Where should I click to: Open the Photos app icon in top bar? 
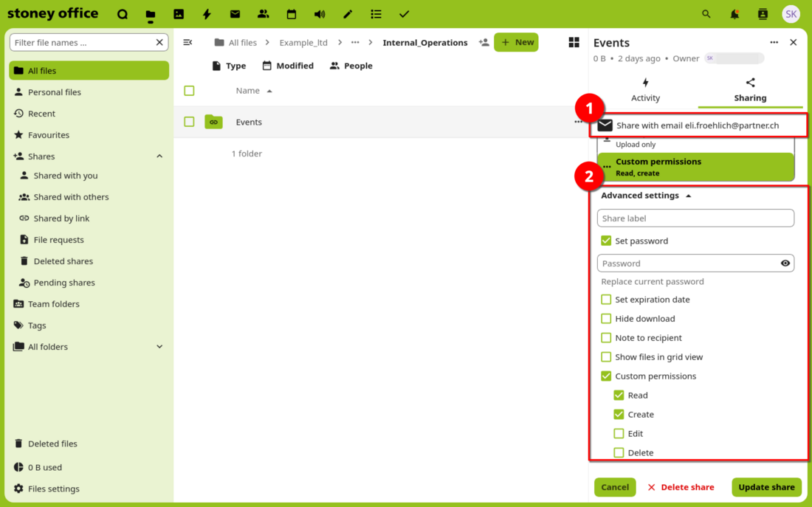pyautogui.click(x=179, y=14)
